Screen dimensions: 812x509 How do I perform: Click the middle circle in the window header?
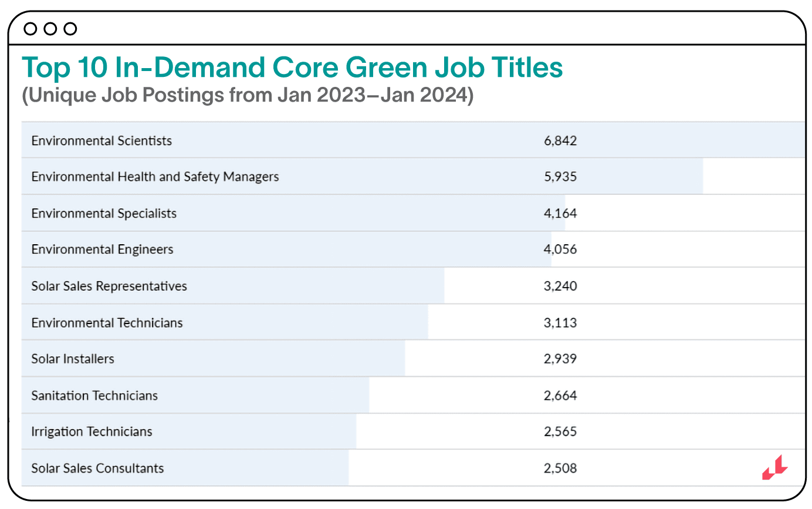[x=50, y=29]
